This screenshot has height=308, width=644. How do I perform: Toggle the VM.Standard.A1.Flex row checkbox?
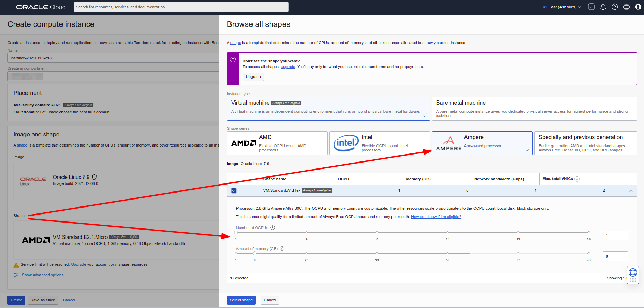click(234, 191)
